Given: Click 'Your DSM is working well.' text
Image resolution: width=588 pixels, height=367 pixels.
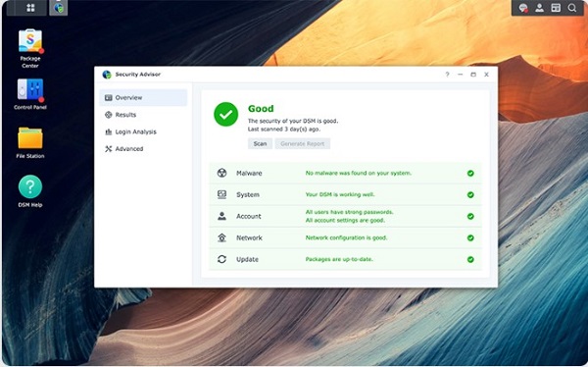Looking at the screenshot, I should coord(340,194).
